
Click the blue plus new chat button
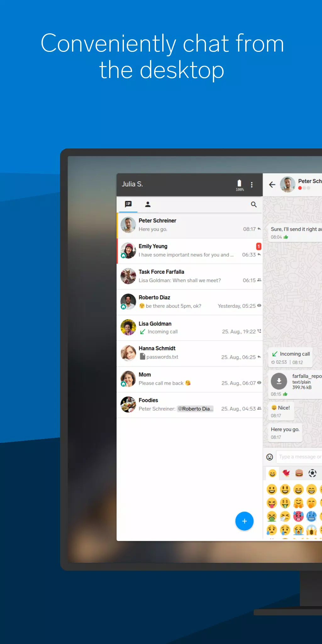coord(244,521)
